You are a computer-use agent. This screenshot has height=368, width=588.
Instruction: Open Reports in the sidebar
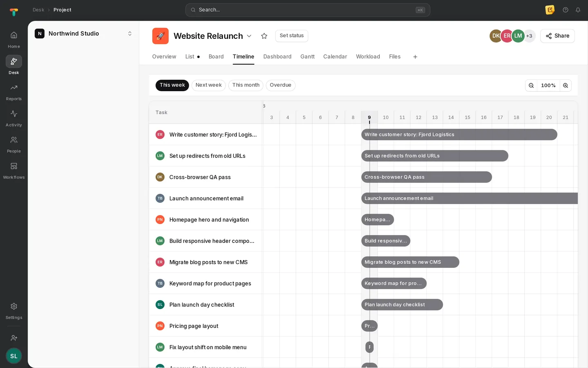[x=13, y=92]
